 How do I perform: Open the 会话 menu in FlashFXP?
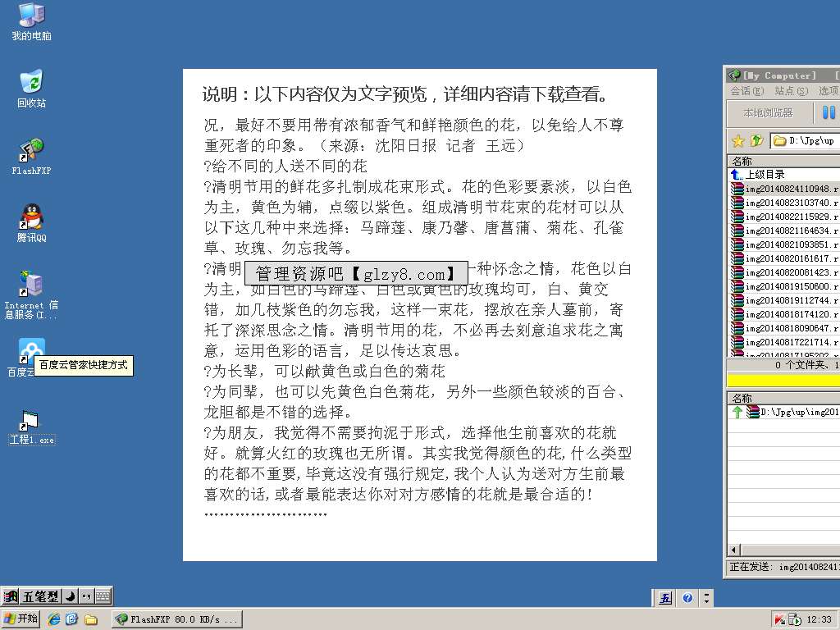click(746, 91)
